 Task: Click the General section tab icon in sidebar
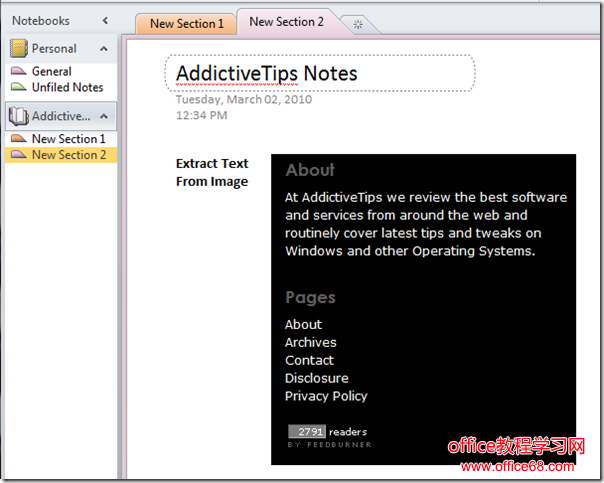pos(19,72)
